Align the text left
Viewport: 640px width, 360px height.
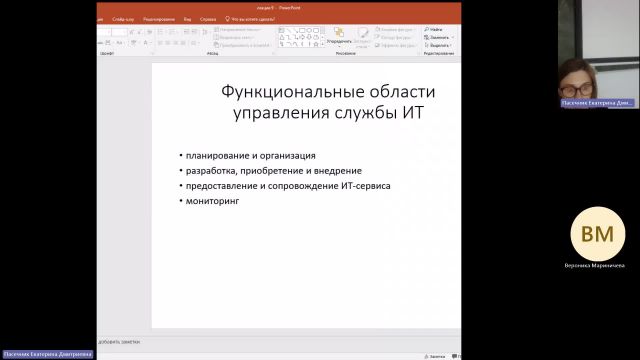pyautogui.click(x=160, y=43)
